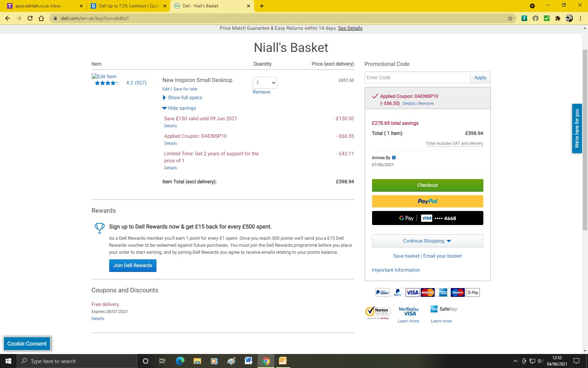This screenshot has height=368, width=588.
Task: Click the Arrives By info icon
Action: [394, 158]
